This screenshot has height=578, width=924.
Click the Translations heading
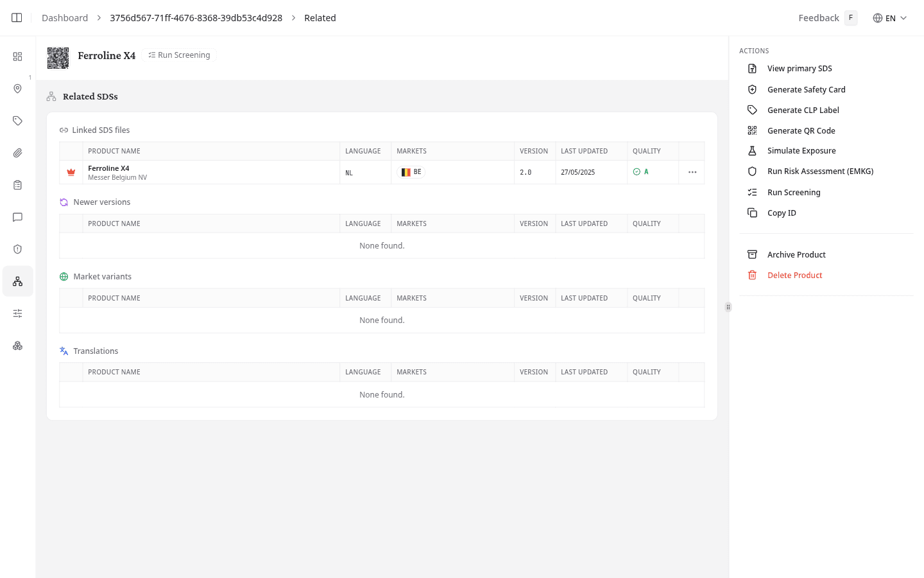(96, 351)
